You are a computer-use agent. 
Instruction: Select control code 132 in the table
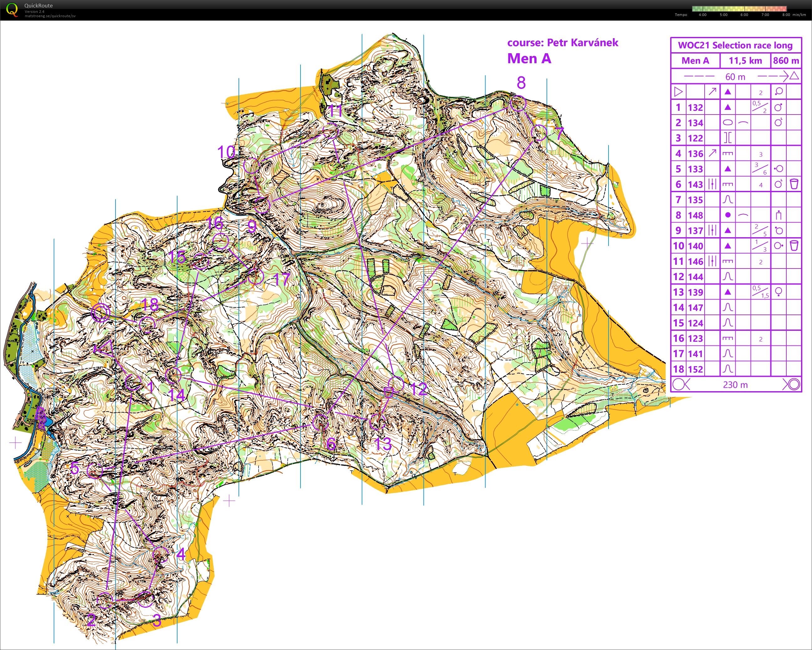coord(695,107)
